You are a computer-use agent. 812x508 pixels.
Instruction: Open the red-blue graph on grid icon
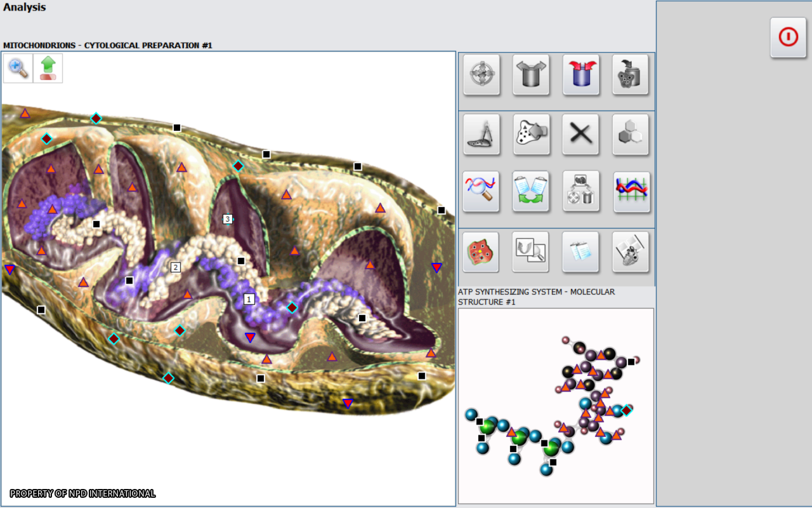click(x=631, y=192)
